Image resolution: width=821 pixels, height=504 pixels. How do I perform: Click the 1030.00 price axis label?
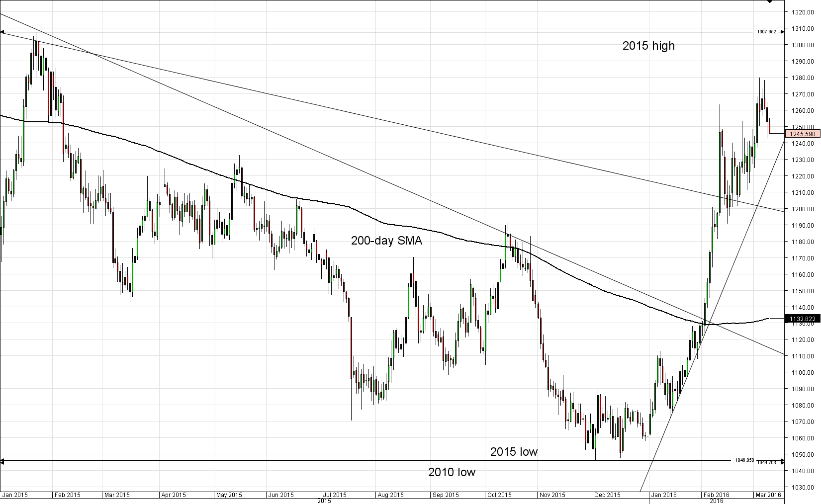pos(804,488)
